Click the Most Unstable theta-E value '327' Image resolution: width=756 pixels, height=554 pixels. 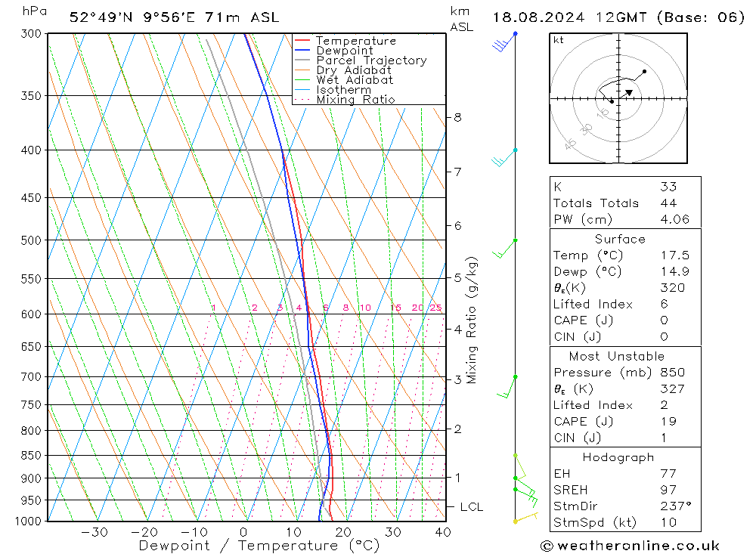pyautogui.click(x=673, y=388)
